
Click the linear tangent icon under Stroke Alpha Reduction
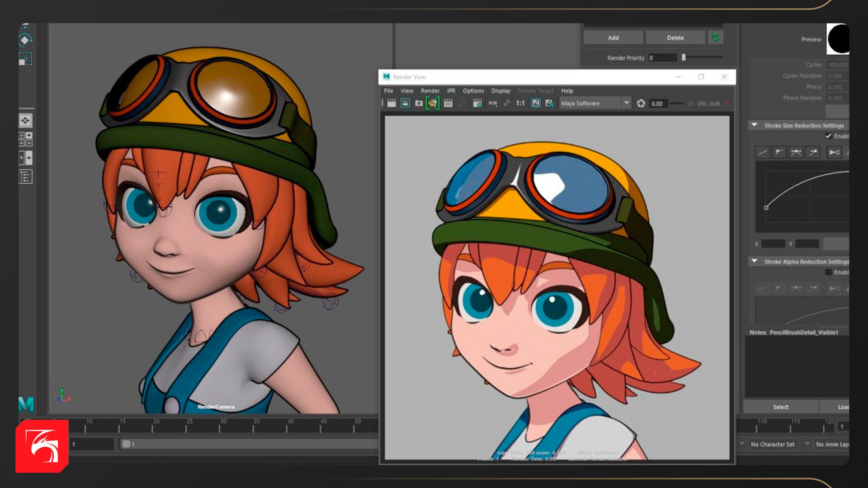pos(762,288)
